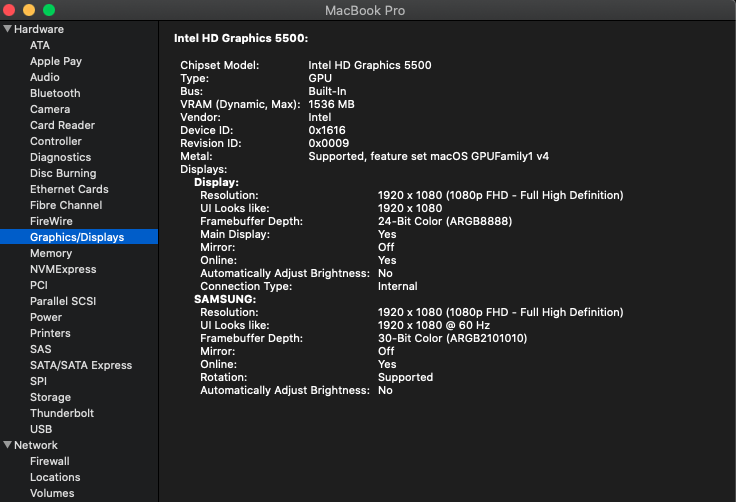The height and width of the screenshot is (502, 736).
Task: Open the SPI entry
Action: pyautogui.click(x=38, y=381)
